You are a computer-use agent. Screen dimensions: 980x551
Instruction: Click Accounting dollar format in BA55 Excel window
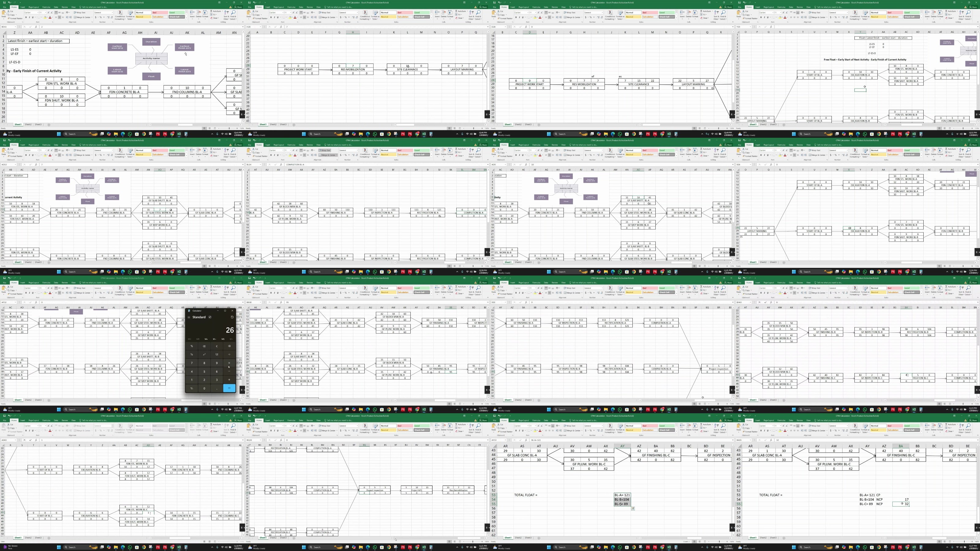click(x=831, y=430)
